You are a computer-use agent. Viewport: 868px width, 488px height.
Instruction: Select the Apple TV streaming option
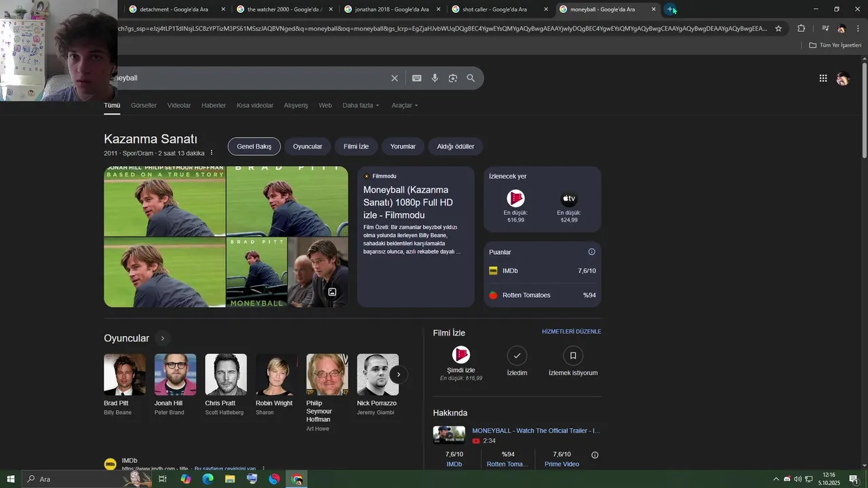[x=569, y=207]
